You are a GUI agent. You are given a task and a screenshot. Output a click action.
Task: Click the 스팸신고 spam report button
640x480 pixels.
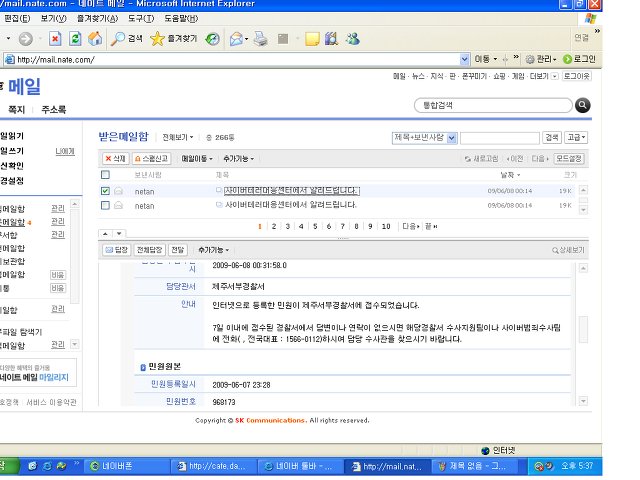click(151, 159)
